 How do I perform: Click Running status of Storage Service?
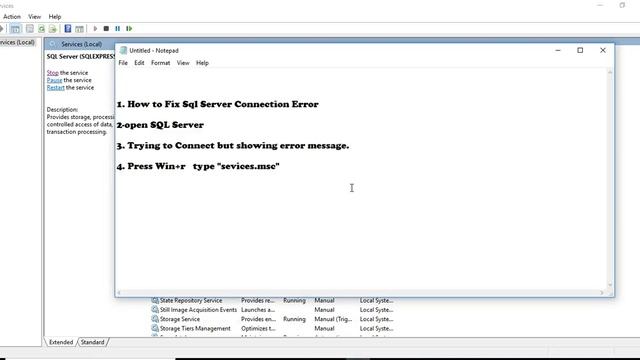point(294,319)
